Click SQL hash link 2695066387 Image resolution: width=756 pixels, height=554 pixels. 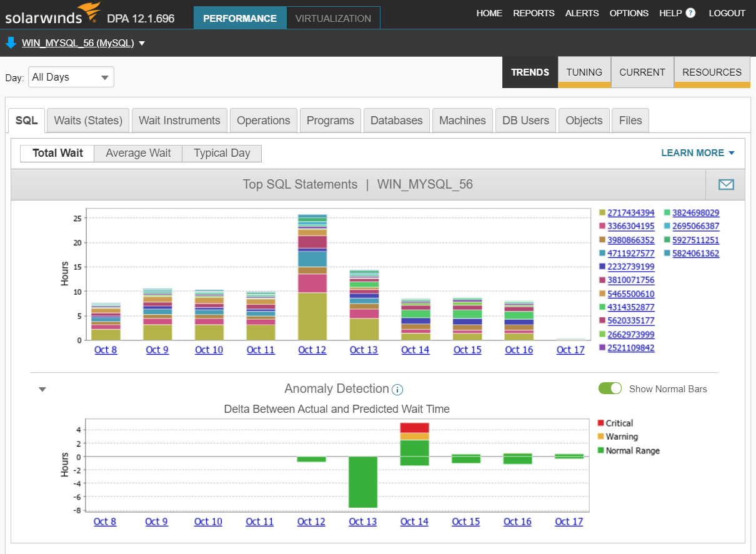(x=696, y=226)
